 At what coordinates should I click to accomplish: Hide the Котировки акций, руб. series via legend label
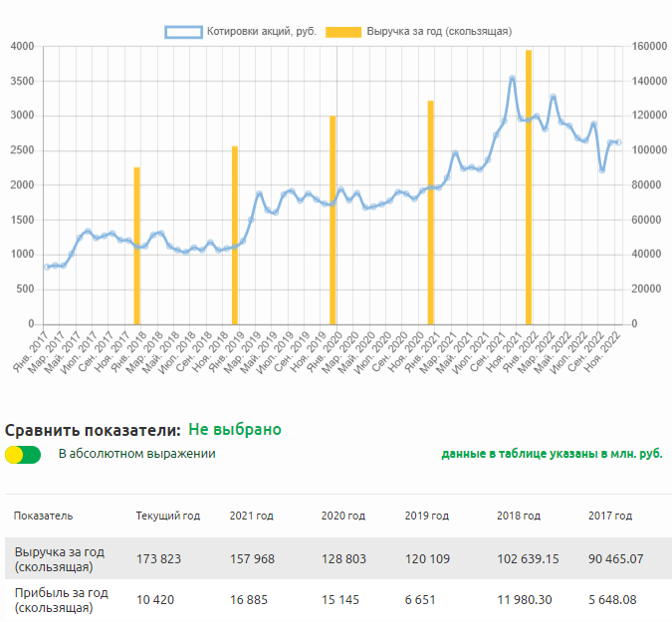261,31
